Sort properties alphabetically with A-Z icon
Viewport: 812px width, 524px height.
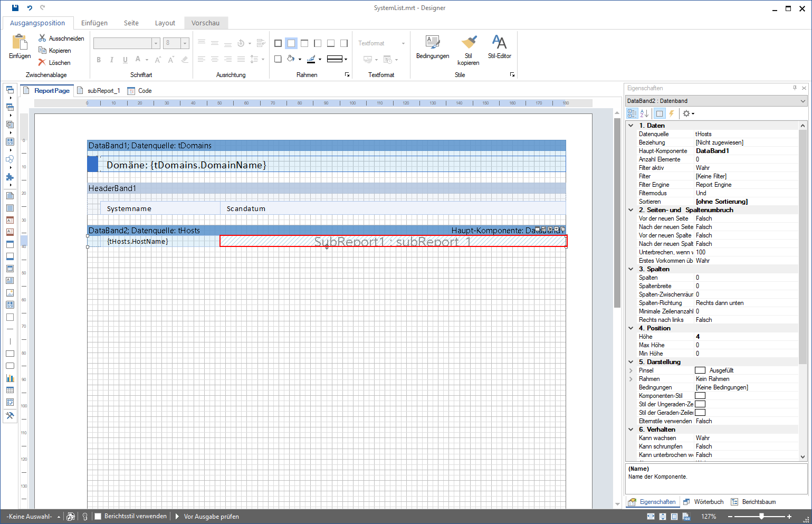[644, 113]
